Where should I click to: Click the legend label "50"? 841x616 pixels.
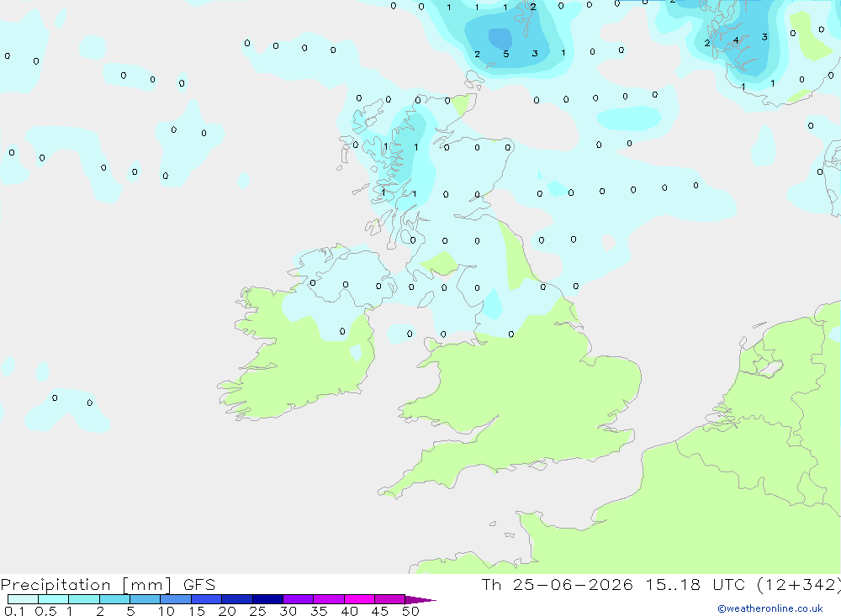pos(410,611)
